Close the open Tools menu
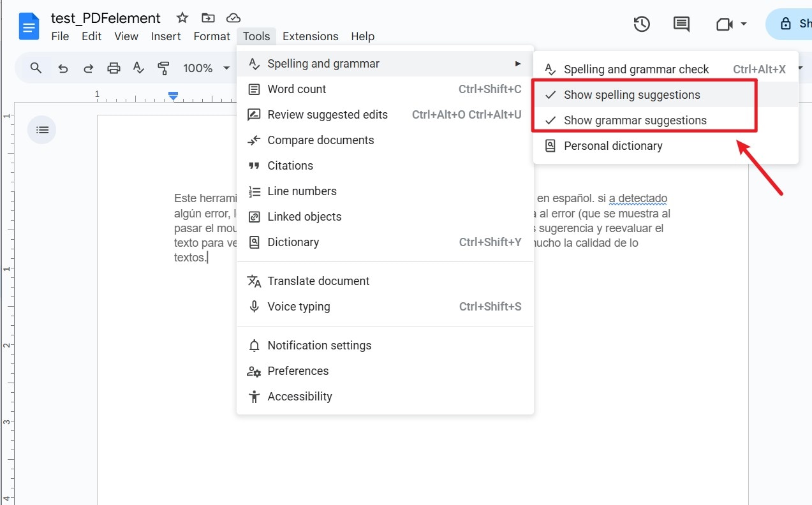Image resolution: width=812 pixels, height=505 pixels. pos(256,36)
